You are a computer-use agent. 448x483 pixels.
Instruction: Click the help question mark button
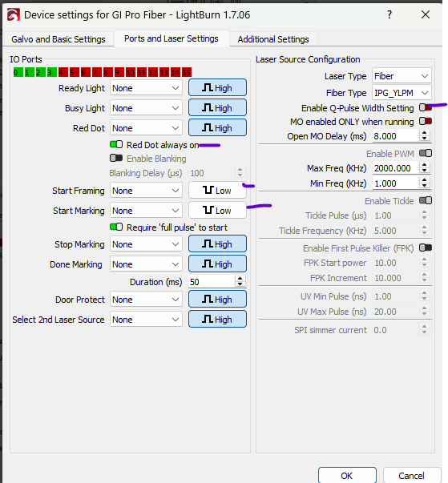click(x=389, y=14)
